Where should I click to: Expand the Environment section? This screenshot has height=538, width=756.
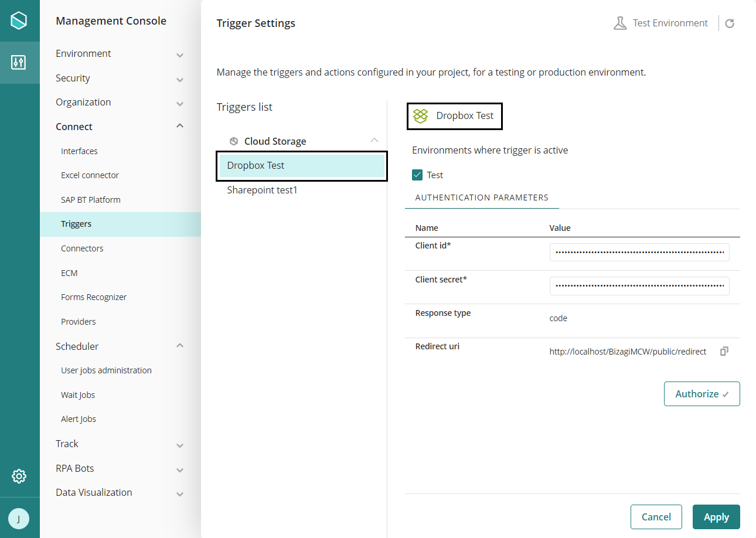pos(180,55)
